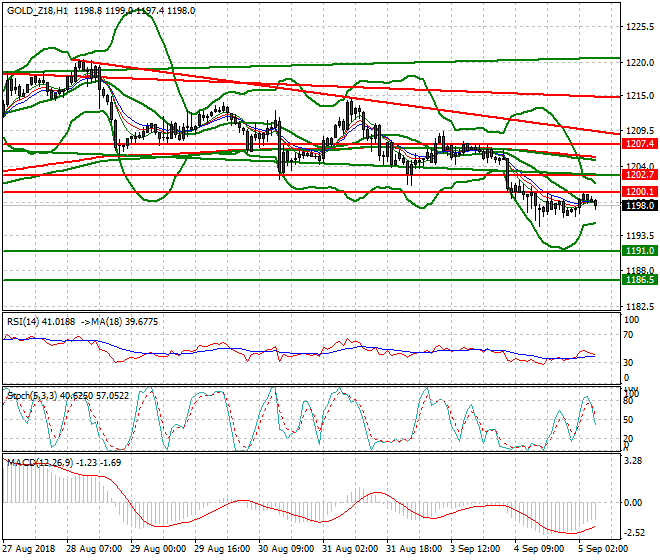Click the 29 Aug 00:00 time label

coord(158,549)
